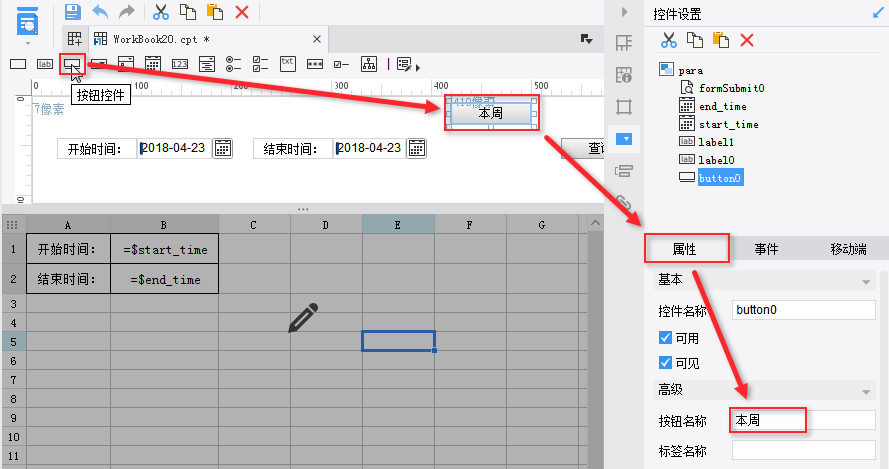Viewport: 889px width, 469px height.
Task: Select label1 in widget tree
Action: [x=716, y=142]
